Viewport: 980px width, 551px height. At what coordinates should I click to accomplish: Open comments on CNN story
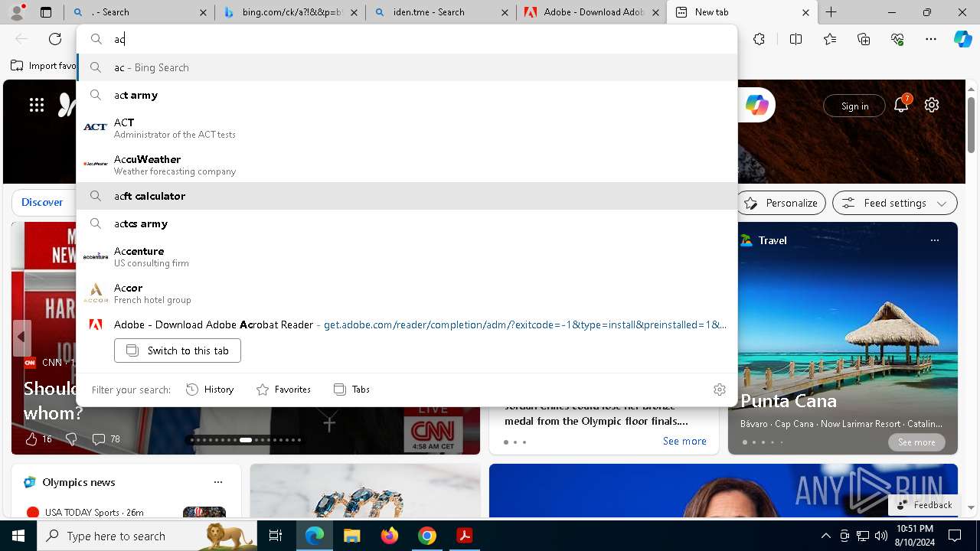point(106,439)
